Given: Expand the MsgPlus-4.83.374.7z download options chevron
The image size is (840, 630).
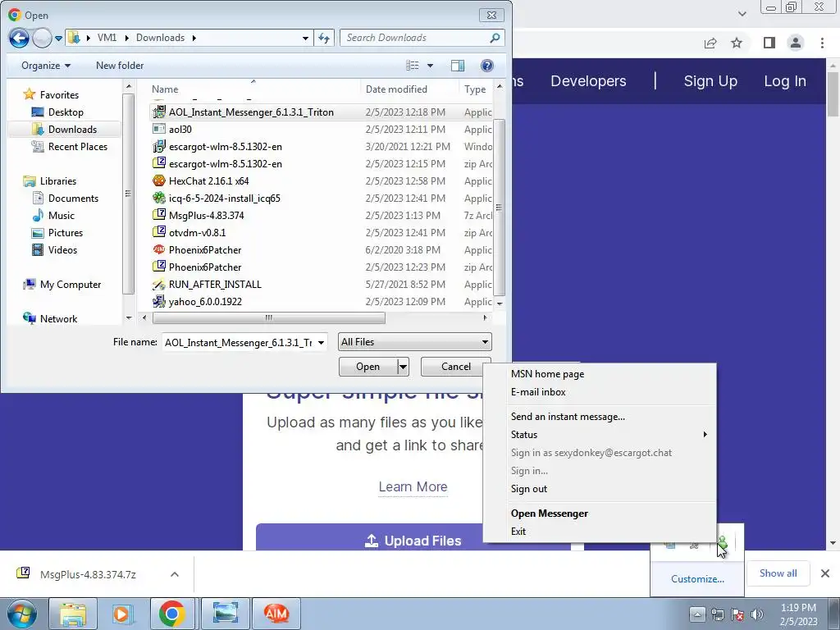Looking at the screenshot, I should (174, 574).
